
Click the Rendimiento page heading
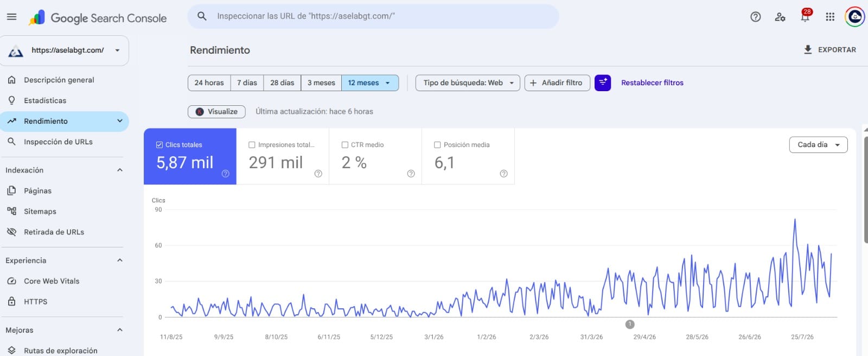tap(220, 50)
